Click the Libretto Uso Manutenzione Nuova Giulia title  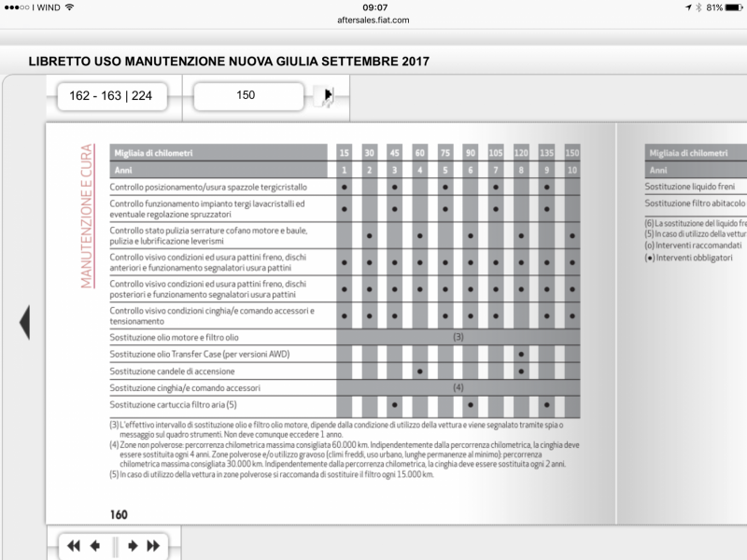coord(229,62)
